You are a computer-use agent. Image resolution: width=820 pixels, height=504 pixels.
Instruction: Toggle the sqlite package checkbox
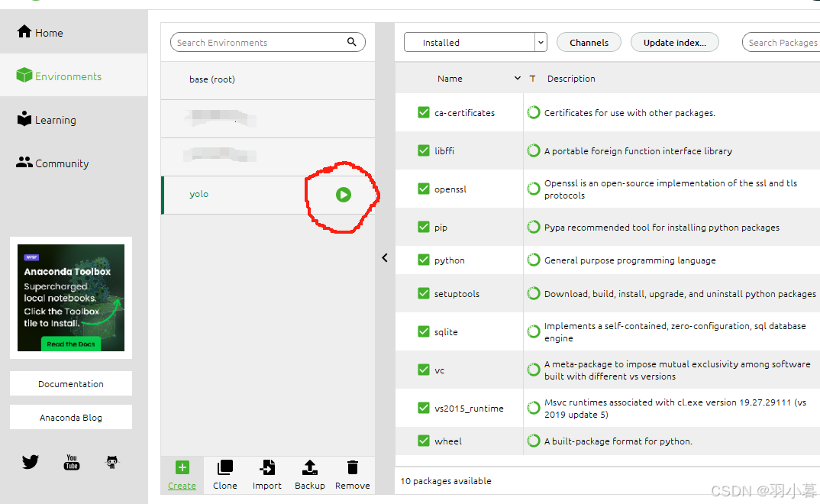[424, 331]
